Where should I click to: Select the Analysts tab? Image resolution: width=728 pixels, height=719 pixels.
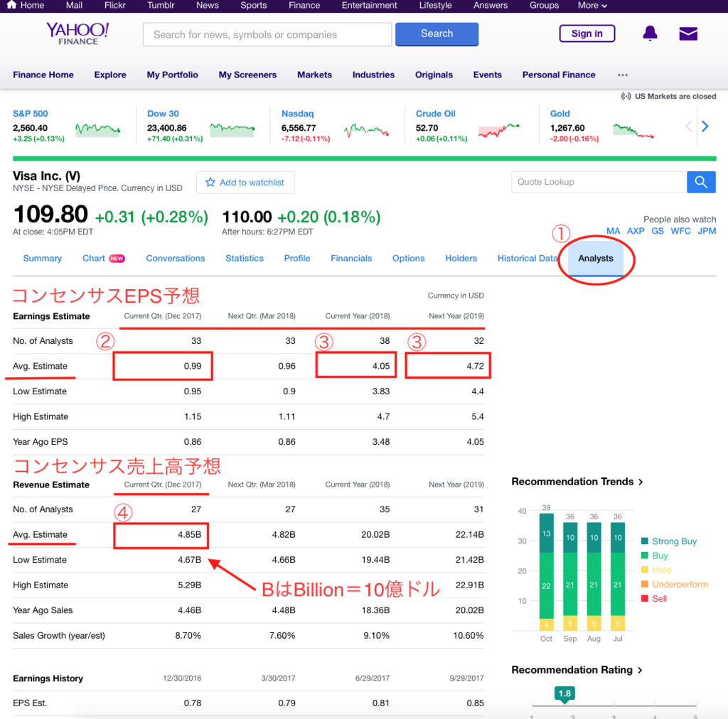(596, 259)
